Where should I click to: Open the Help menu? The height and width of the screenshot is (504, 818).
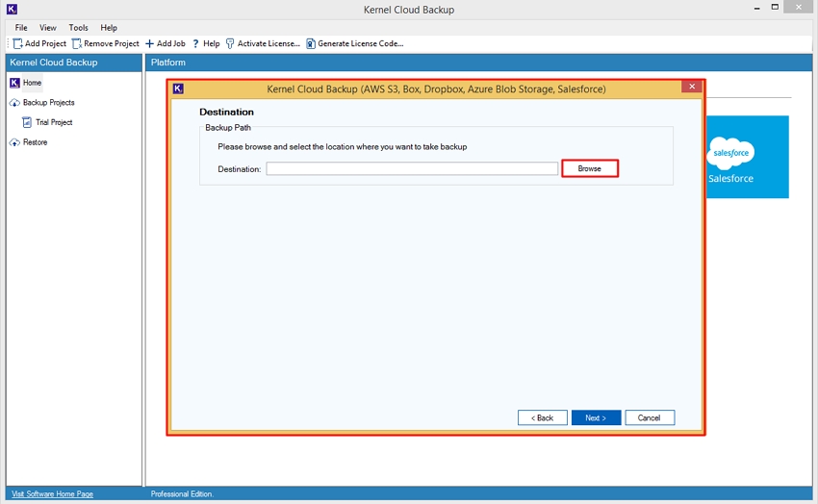pyautogui.click(x=109, y=28)
